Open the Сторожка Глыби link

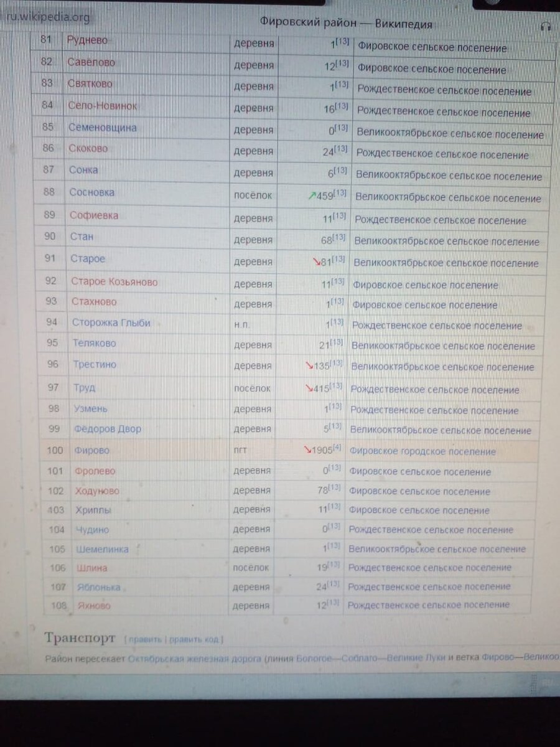(111, 322)
